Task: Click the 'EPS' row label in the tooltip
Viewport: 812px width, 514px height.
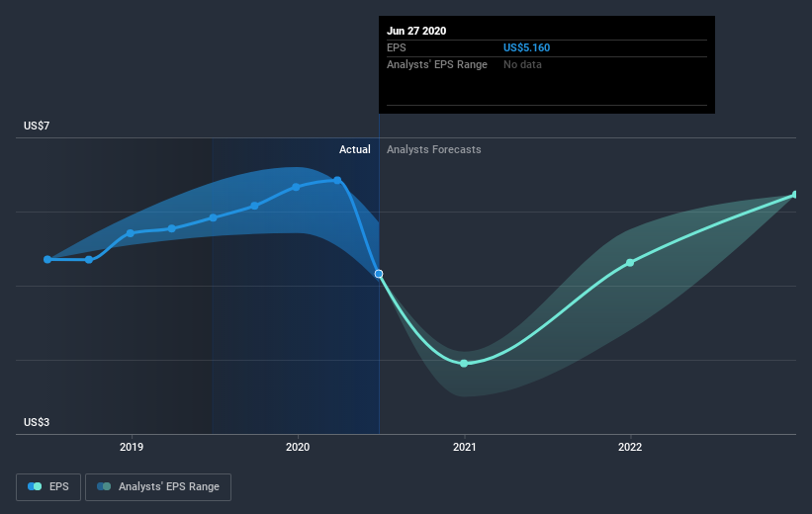Action: [397, 47]
